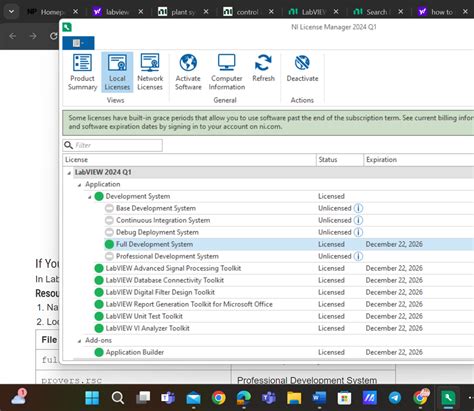Image resolution: width=474 pixels, height=411 pixels.
Task: Open Activate Software
Action: click(188, 72)
